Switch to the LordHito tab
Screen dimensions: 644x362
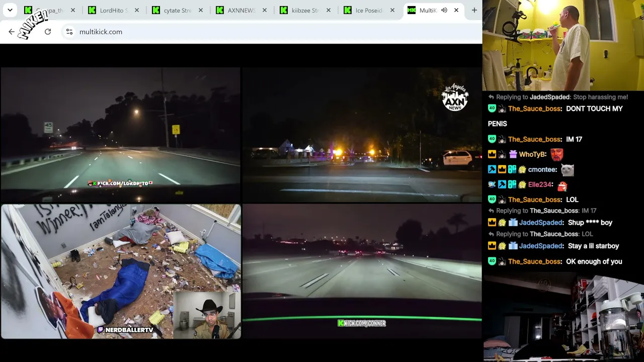pos(113,10)
